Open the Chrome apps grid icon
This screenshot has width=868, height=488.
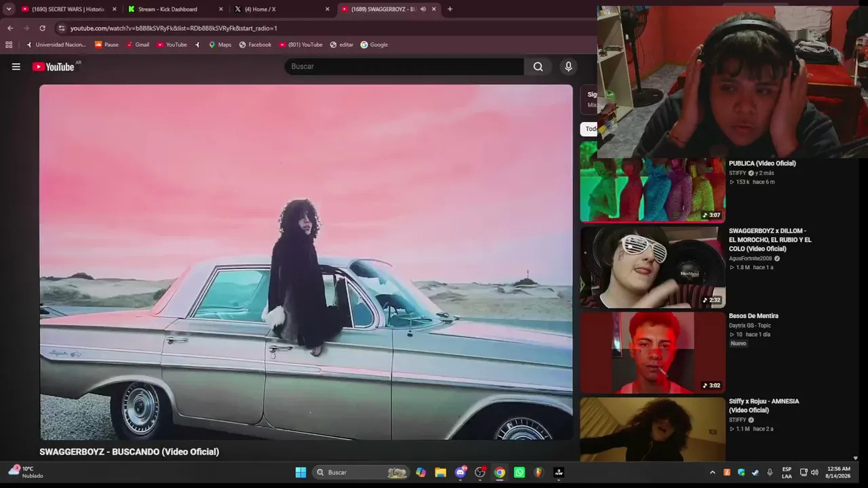point(9,45)
